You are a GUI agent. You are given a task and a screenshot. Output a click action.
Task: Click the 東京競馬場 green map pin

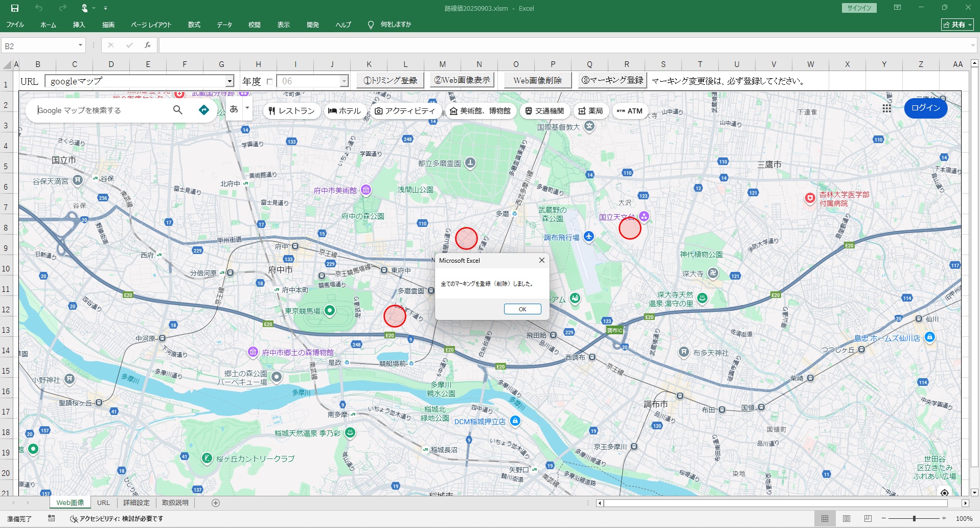point(330,310)
